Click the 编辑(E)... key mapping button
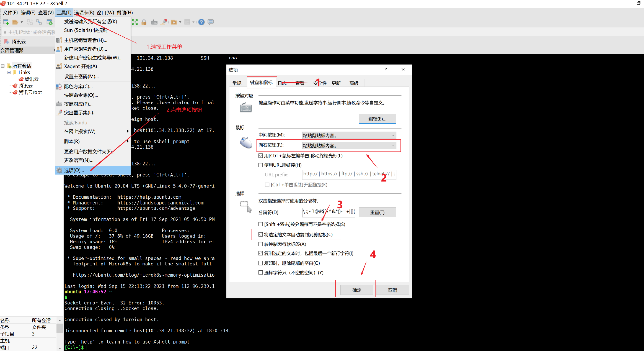 pos(377,119)
